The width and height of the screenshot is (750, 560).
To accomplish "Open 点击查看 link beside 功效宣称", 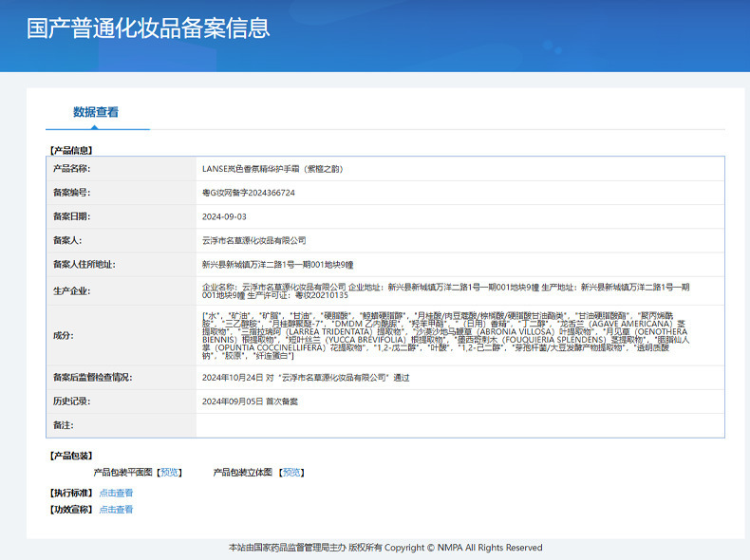I will pos(116,510).
